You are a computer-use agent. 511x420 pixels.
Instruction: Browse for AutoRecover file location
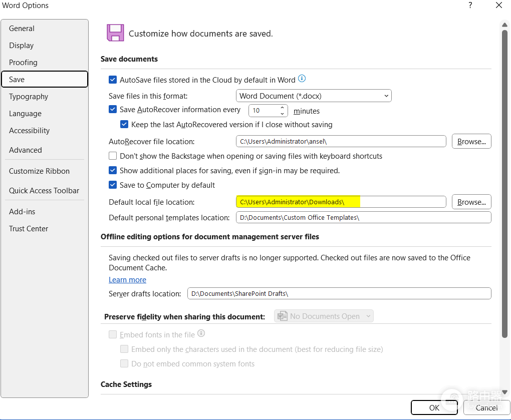click(x=471, y=141)
